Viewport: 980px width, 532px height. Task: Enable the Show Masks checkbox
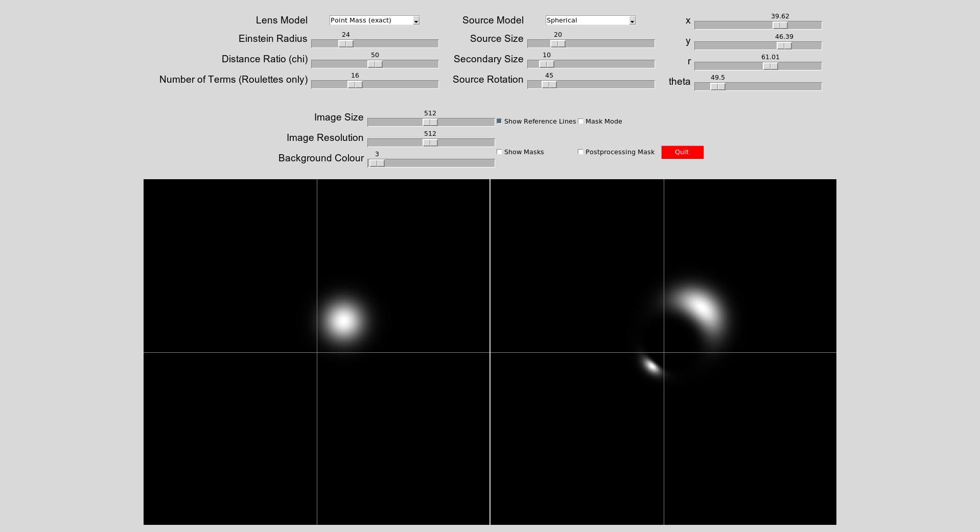click(x=499, y=152)
